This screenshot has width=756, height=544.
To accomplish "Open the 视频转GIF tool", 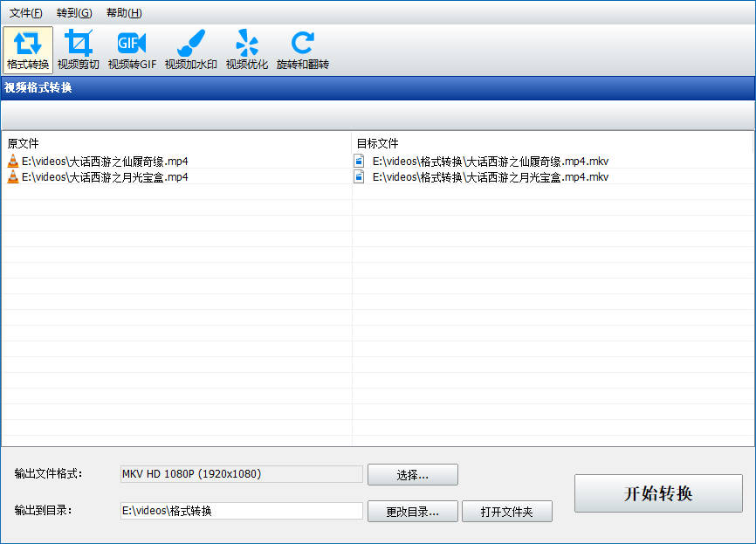I will coord(132,50).
